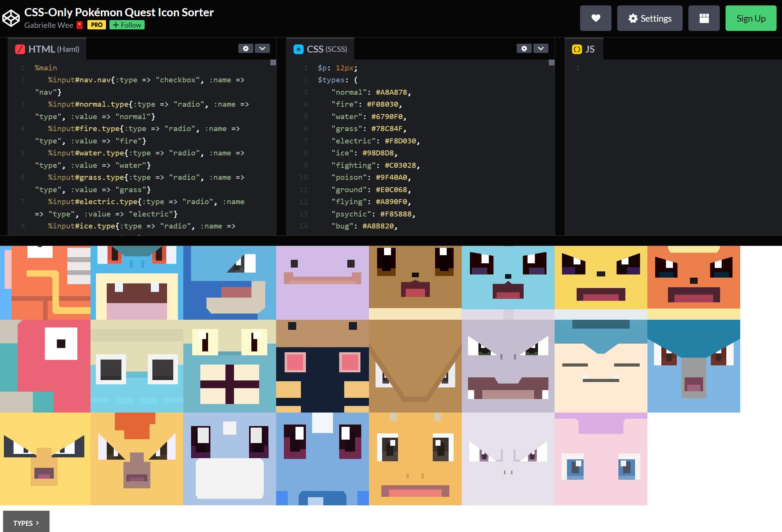Switch to the JS tab

[584, 49]
